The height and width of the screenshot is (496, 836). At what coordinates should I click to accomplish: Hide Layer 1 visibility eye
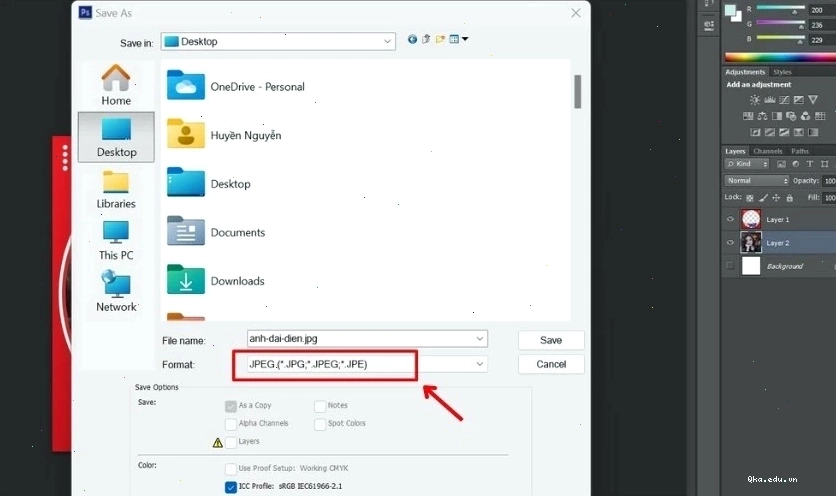pyautogui.click(x=730, y=219)
